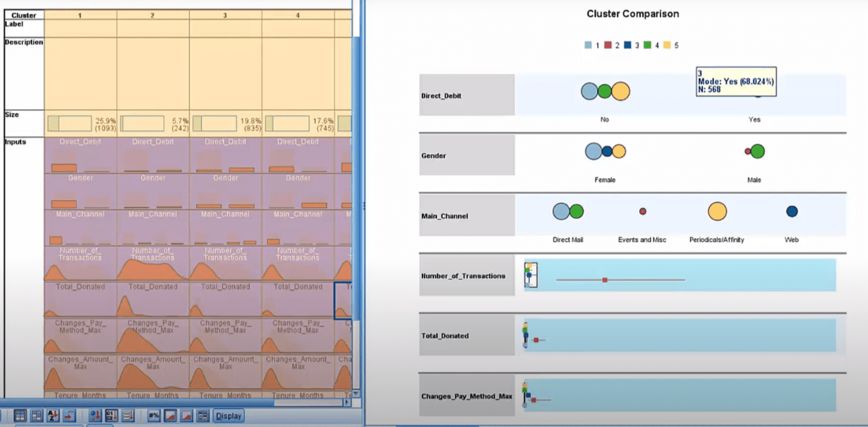
Task: Click the cluster 3 column header
Action: click(225, 15)
